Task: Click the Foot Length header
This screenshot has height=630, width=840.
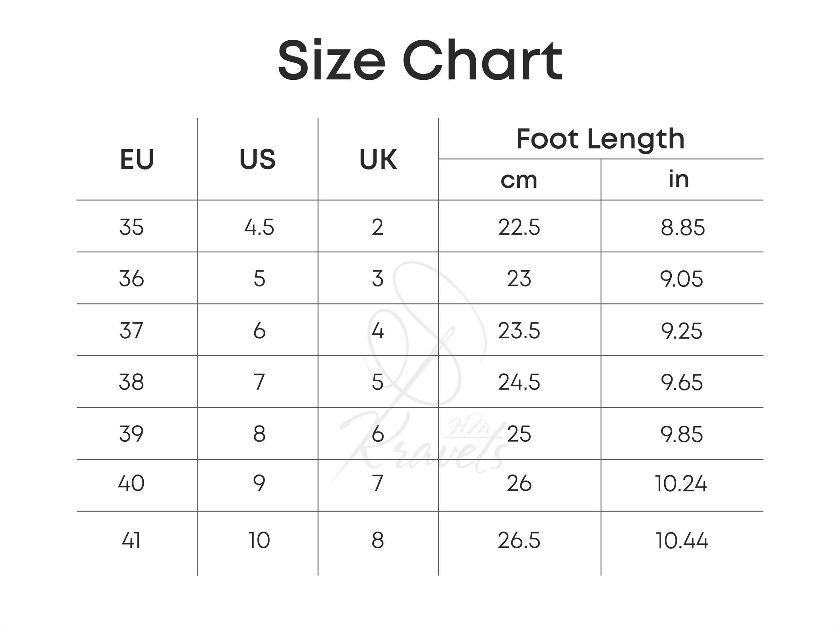Action: click(600, 139)
